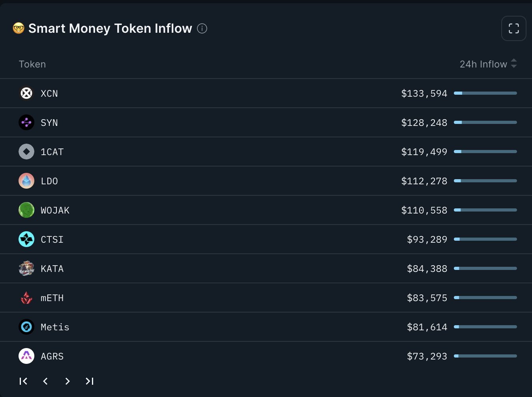This screenshot has height=397, width=532.
Task: Click the Token column header
Action: pyautogui.click(x=32, y=64)
